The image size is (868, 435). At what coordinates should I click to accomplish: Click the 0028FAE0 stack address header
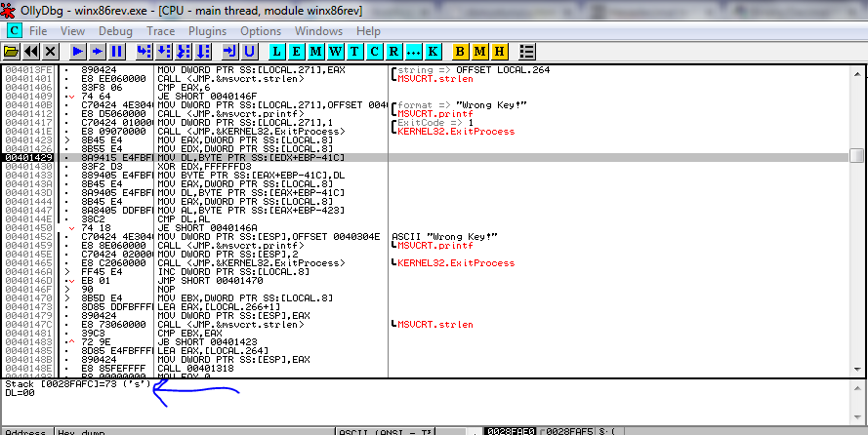pos(510,432)
